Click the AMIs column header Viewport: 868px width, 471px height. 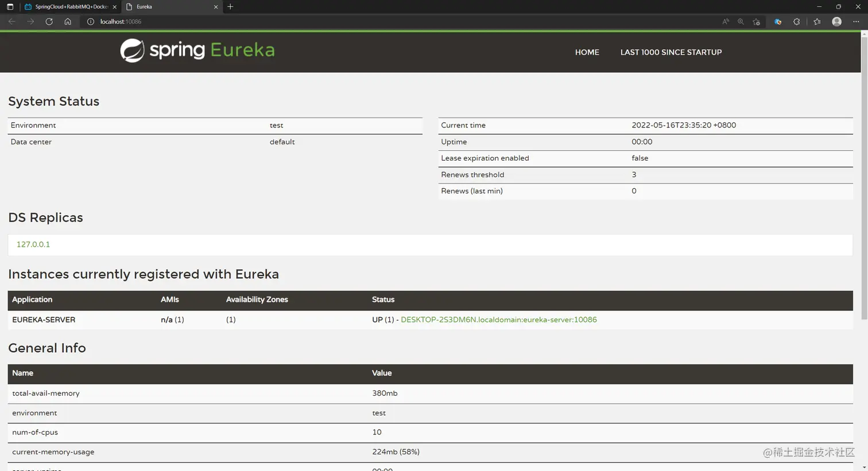coord(170,299)
